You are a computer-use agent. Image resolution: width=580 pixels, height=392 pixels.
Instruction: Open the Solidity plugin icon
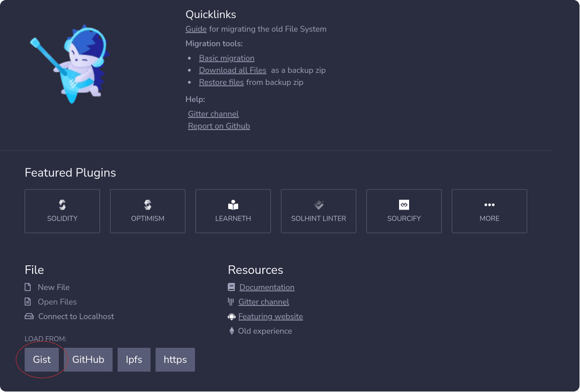[x=62, y=205]
